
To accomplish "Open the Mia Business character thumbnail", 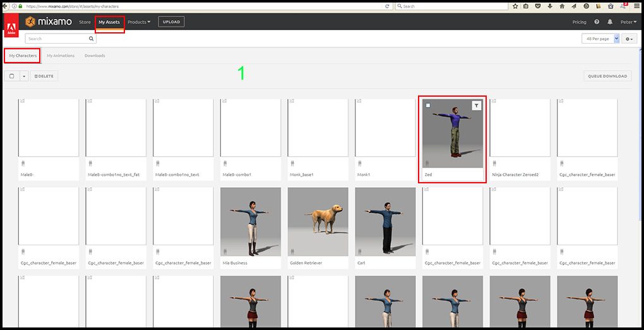I will (251, 222).
